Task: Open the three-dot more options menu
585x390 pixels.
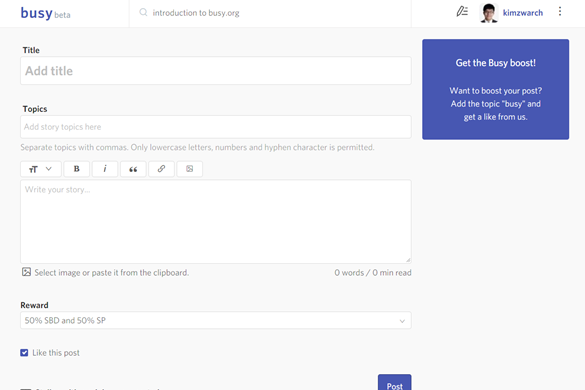Action: (560, 12)
